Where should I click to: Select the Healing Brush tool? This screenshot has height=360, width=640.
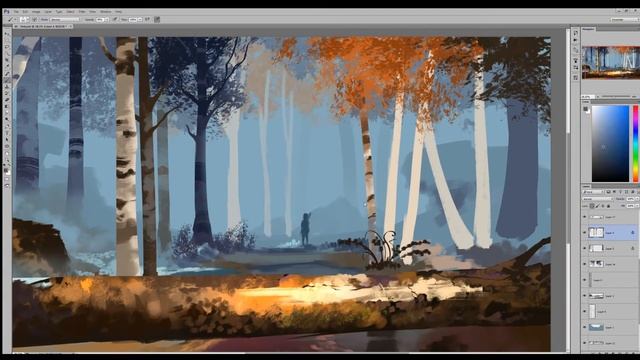pyautogui.click(x=7, y=73)
